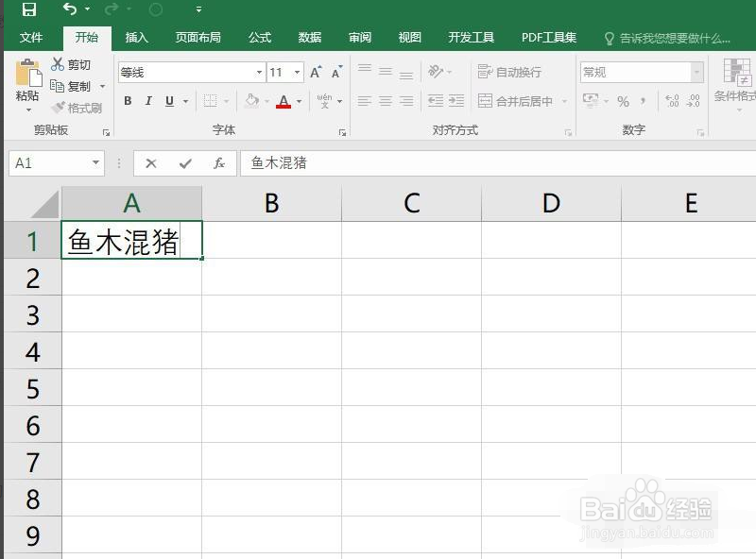Click the Insert Function fx icon
This screenshot has height=559, width=756.
pos(219,163)
